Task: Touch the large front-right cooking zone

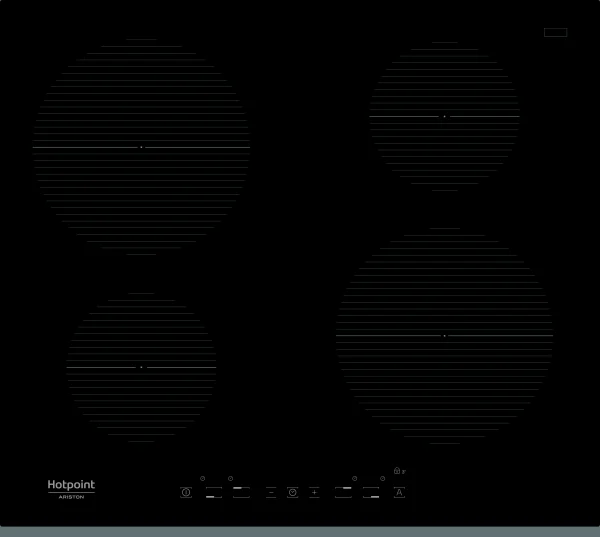Action: [x=444, y=336]
